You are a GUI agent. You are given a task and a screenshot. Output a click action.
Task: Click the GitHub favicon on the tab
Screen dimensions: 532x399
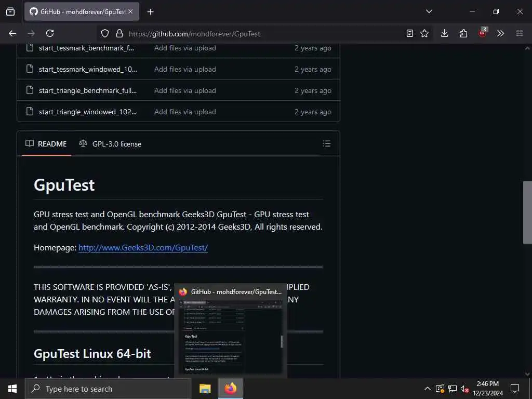point(33,11)
